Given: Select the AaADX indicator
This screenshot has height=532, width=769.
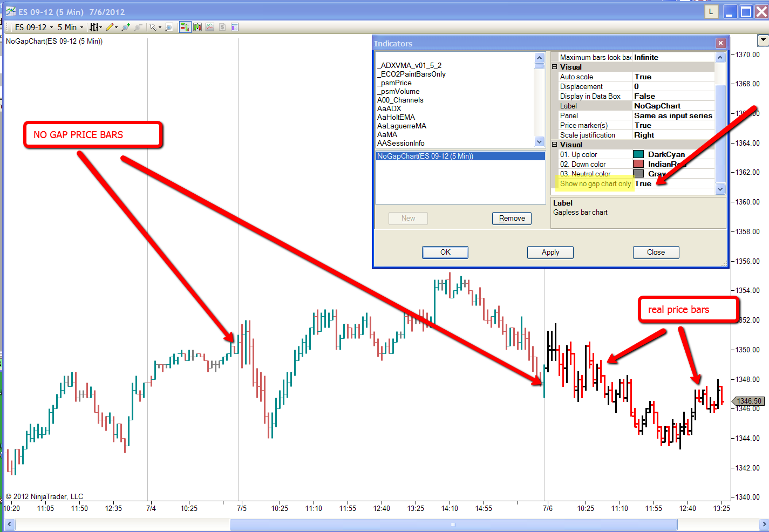Looking at the screenshot, I should (x=389, y=108).
